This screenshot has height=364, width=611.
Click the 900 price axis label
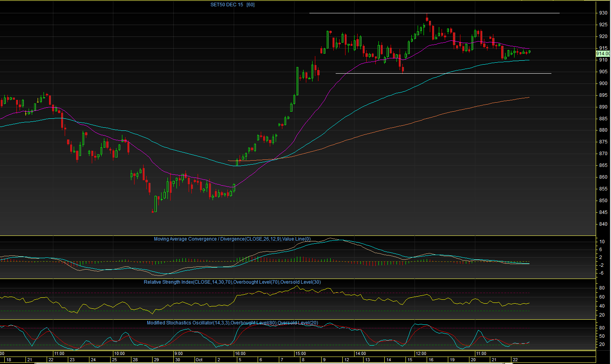click(603, 83)
